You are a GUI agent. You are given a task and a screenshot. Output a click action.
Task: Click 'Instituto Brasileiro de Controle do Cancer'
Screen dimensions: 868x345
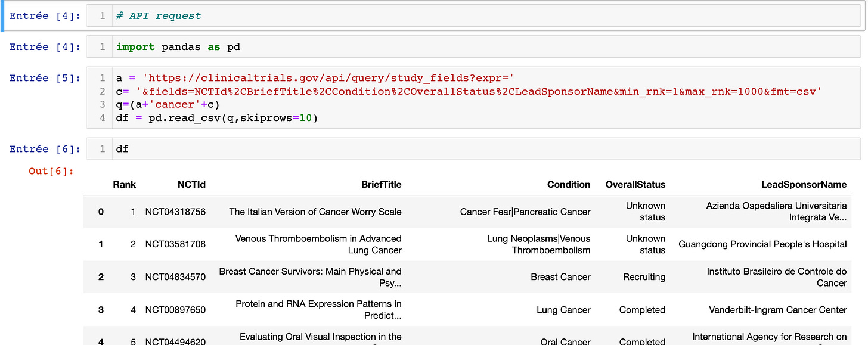coord(777,277)
